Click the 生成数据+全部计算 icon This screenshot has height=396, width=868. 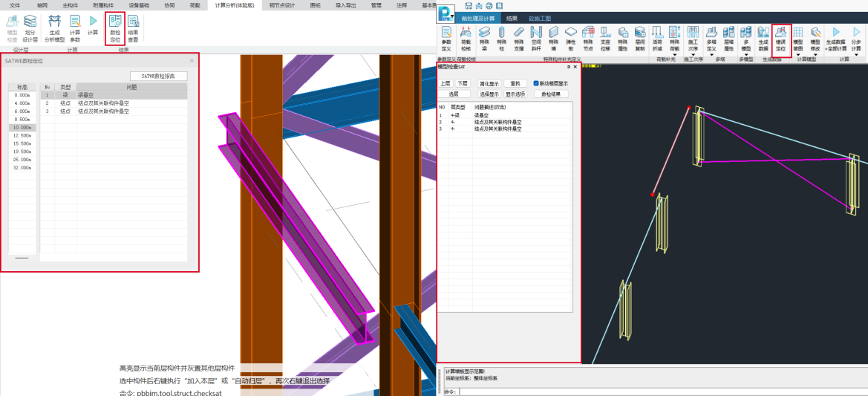[836, 37]
